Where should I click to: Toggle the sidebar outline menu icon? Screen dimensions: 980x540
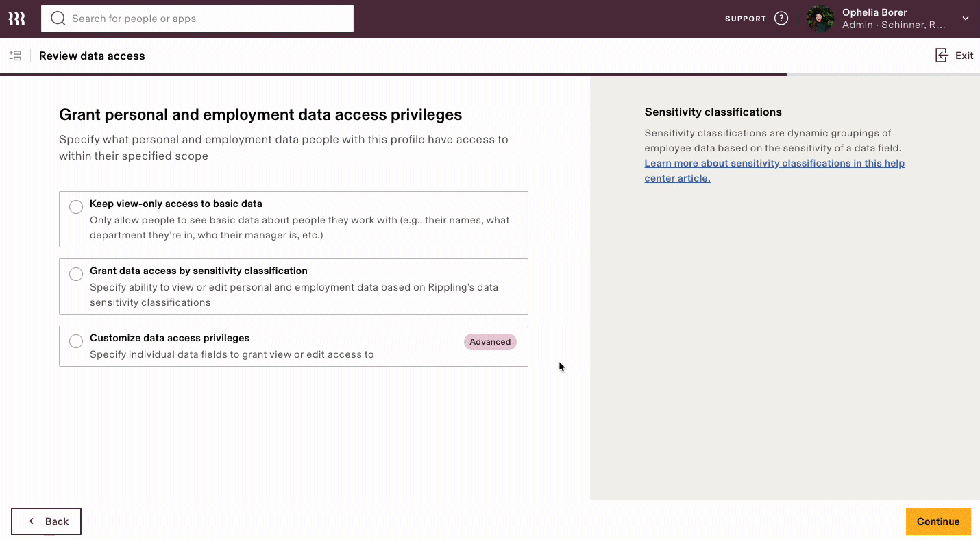pyautogui.click(x=15, y=56)
